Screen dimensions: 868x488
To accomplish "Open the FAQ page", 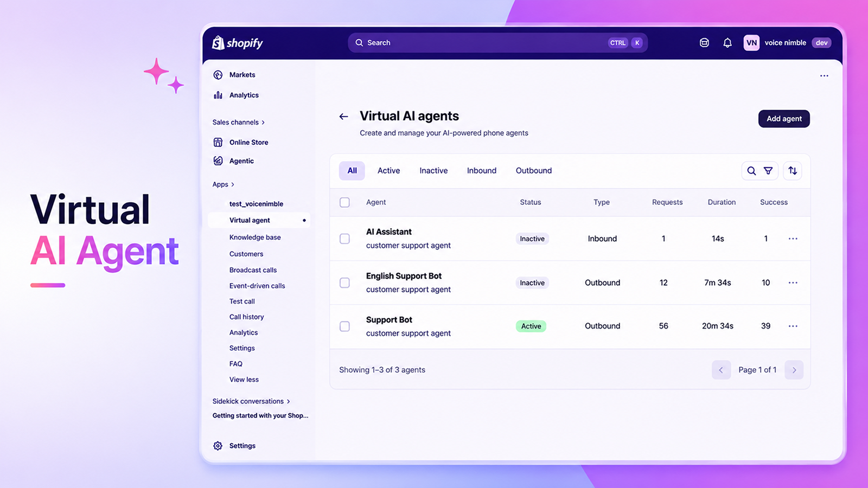I will point(236,364).
